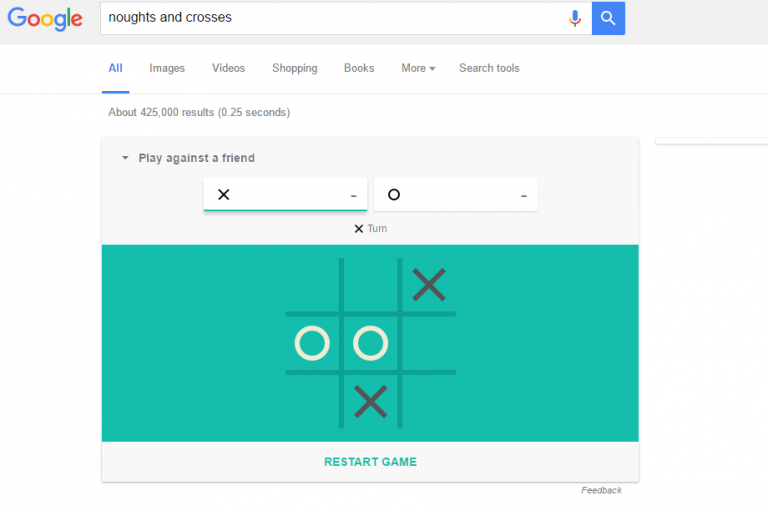Click the X icon beside Turn label
This screenshot has width=768, height=511.
pyautogui.click(x=359, y=229)
